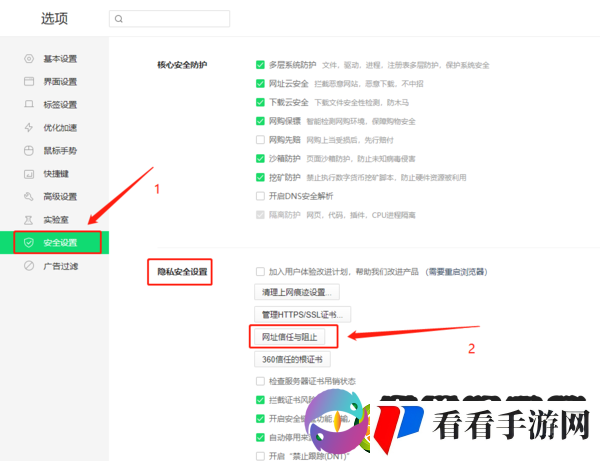Open 实验室 section
Viewport: 600px width, 461px height.
coord(54,220)
